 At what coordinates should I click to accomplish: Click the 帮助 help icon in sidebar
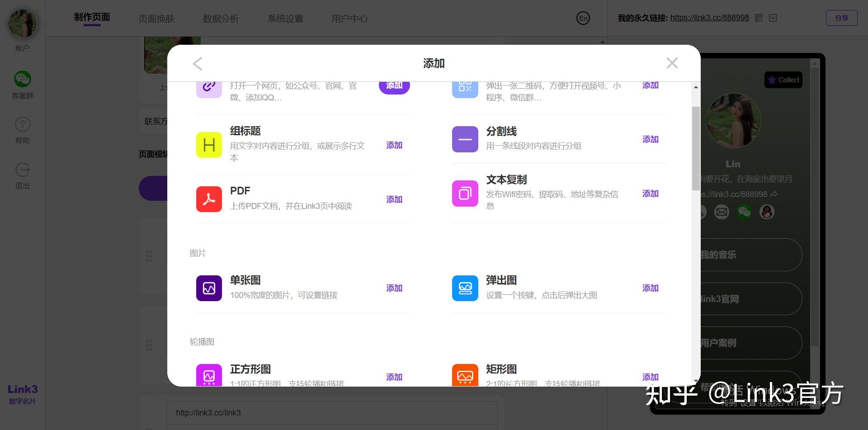pos(23,124)
